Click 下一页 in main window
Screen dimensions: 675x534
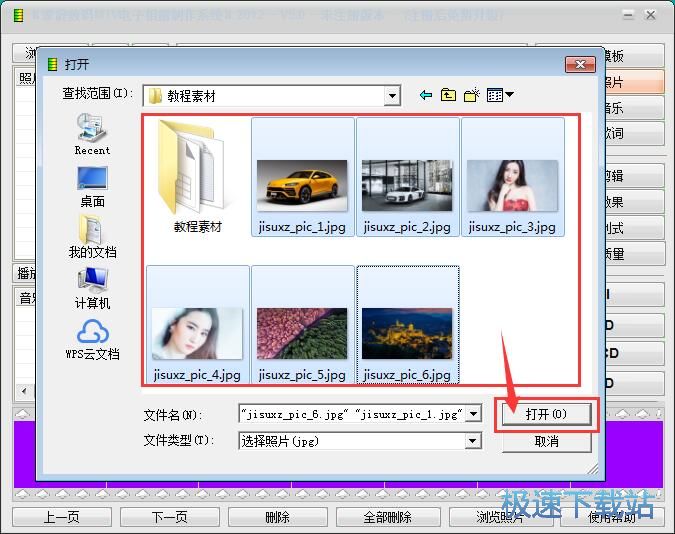(x=170, y=517)
